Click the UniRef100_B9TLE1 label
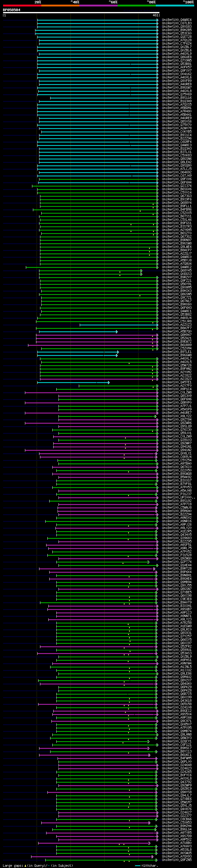 click(x=176, y=352)
